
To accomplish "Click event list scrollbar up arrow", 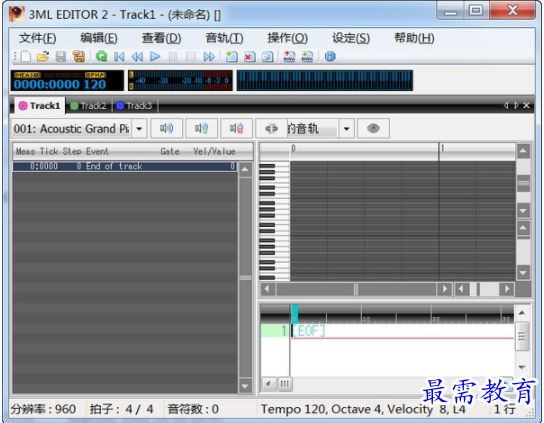I will 245,170.
